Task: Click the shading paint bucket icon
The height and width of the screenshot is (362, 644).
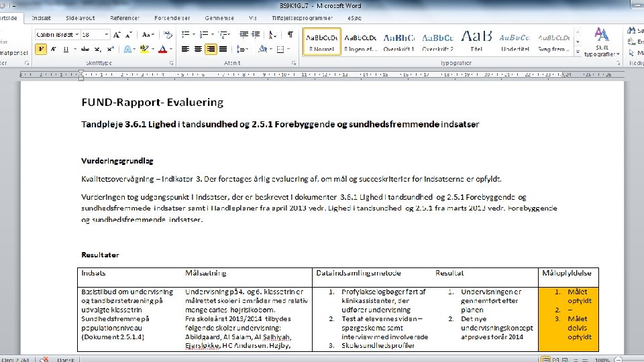Action: click(x=262, y=49)
